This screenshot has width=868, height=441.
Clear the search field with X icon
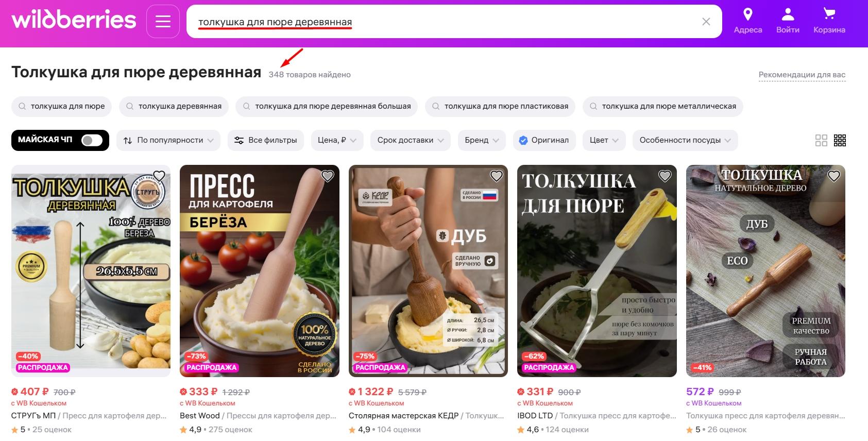706,22
